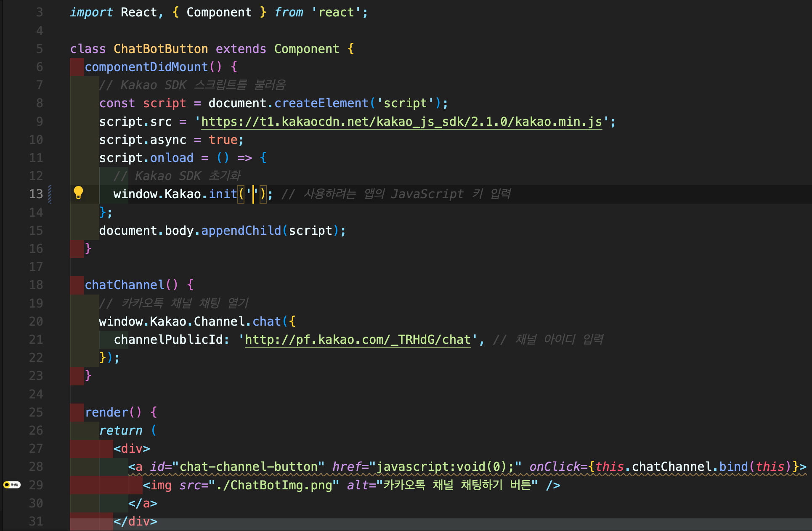
Task: Click the closing brace on line 16
Action: (88, 248)
